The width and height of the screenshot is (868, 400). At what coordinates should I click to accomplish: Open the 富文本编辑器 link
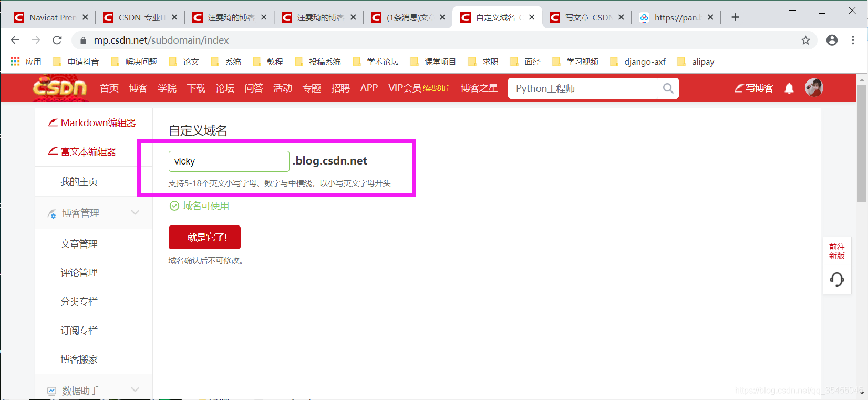coord(82,151)
